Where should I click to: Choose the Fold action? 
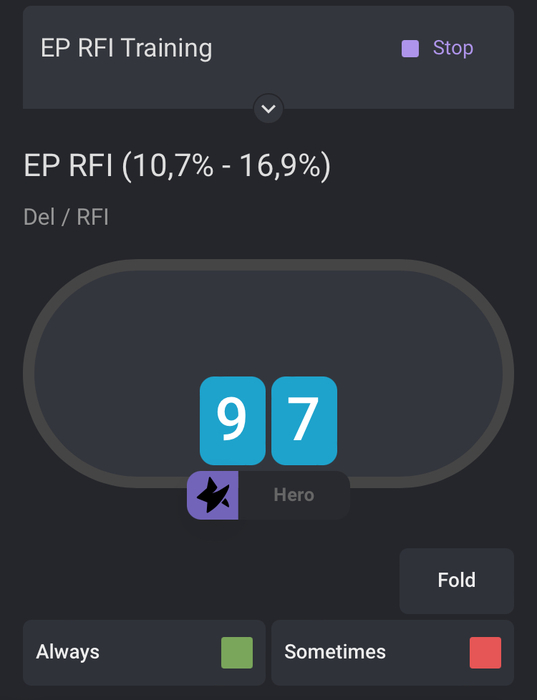[x=456, y=581]
